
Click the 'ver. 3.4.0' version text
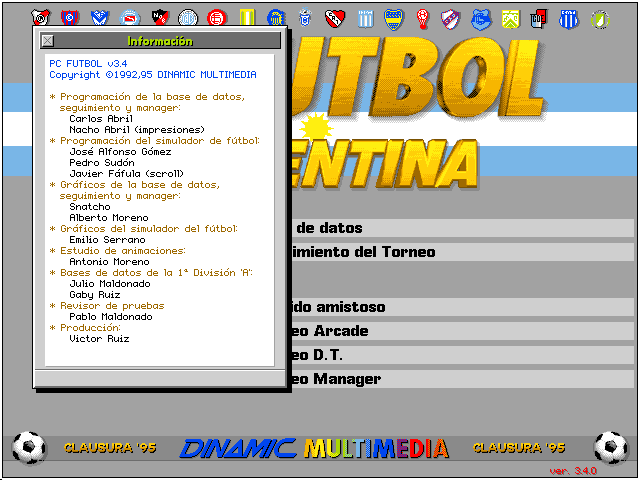[573, 471]
